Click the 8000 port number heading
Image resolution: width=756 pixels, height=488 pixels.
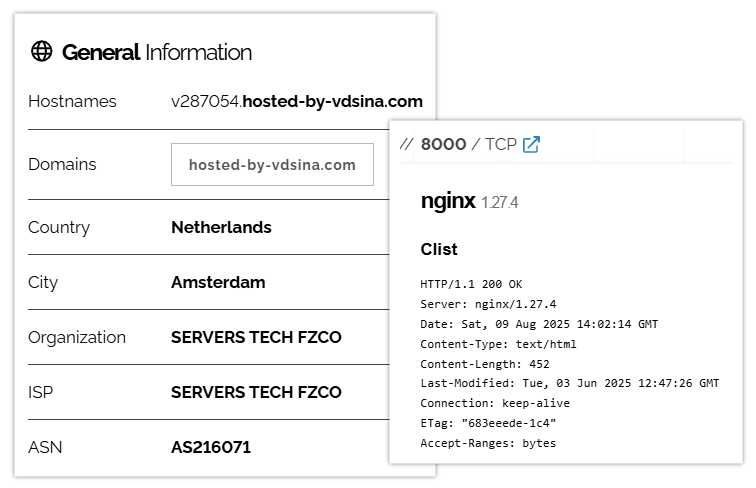(443, 144)
